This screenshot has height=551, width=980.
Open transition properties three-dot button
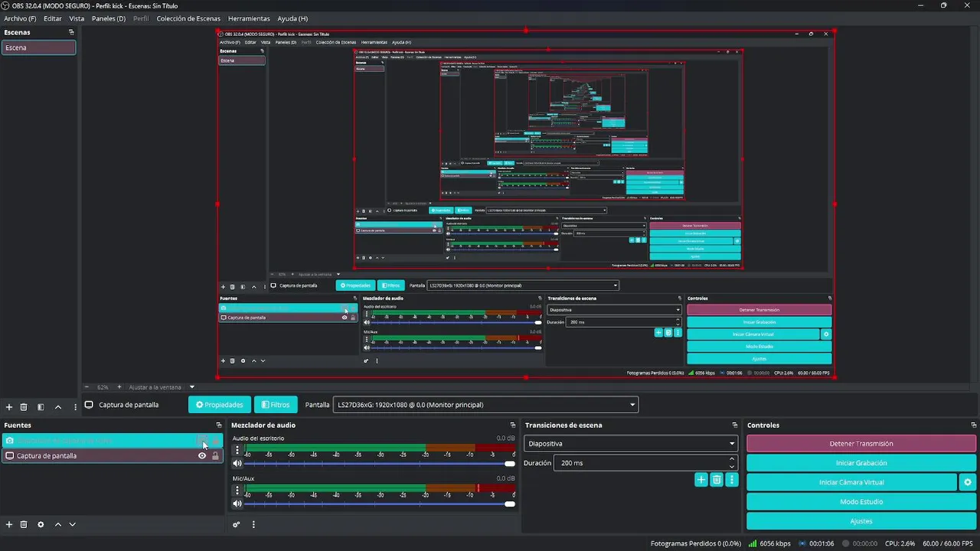point(732,480)
